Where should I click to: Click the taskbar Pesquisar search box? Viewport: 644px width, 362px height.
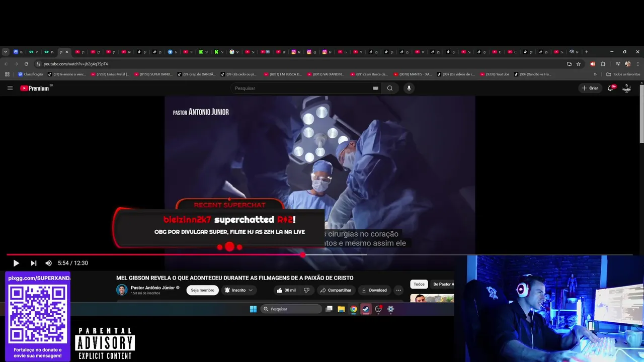click(291, 309)
